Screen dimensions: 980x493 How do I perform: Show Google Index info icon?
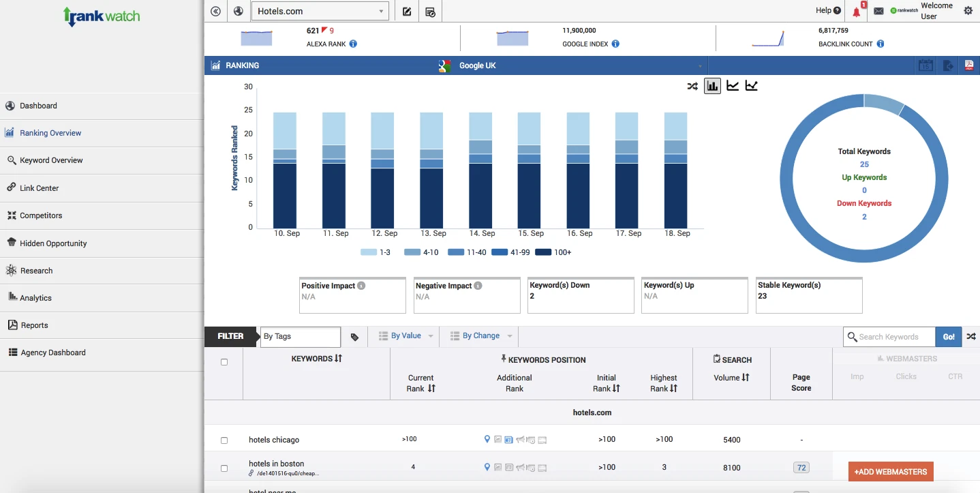[615, 44]
